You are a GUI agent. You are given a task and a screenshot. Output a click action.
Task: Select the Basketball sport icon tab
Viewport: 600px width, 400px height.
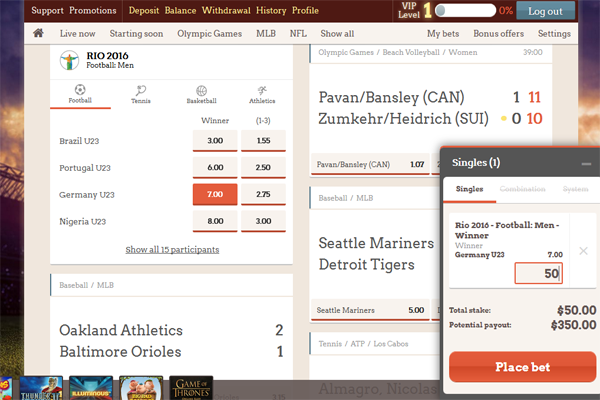201,95
